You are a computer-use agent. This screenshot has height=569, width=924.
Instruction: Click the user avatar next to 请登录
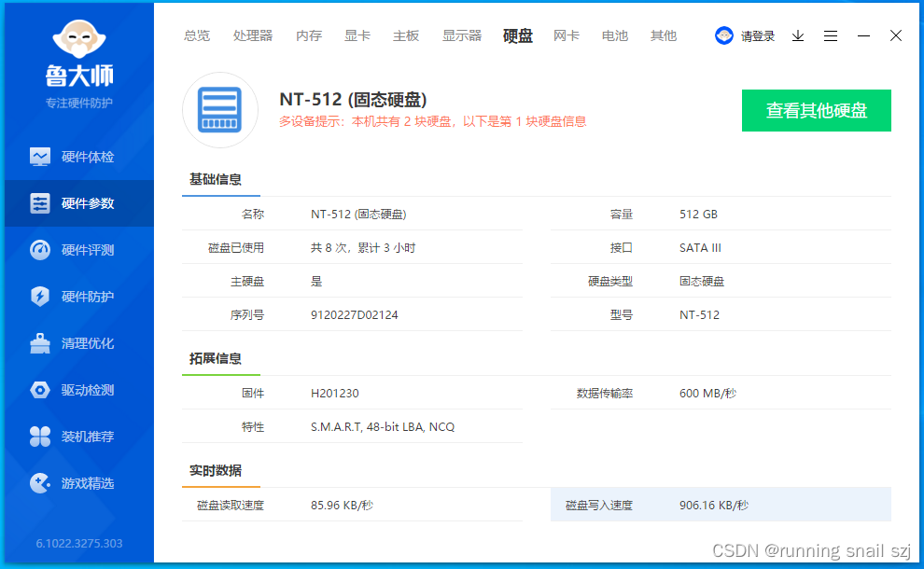(723, 36)
